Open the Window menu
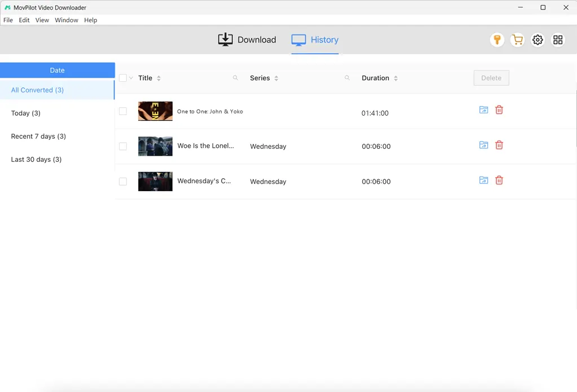This screenshot has height=392, width=577. [66, 20]
